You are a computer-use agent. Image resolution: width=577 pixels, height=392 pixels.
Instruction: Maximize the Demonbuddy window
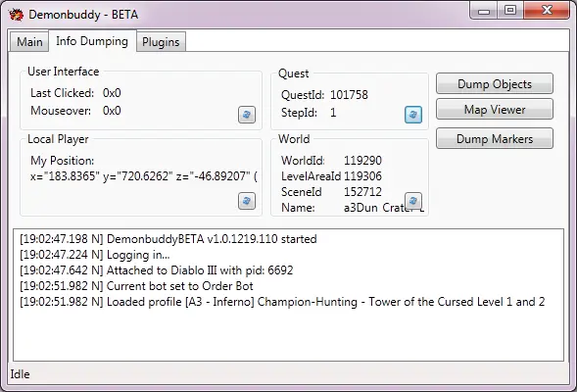click(x=510, y=11)
